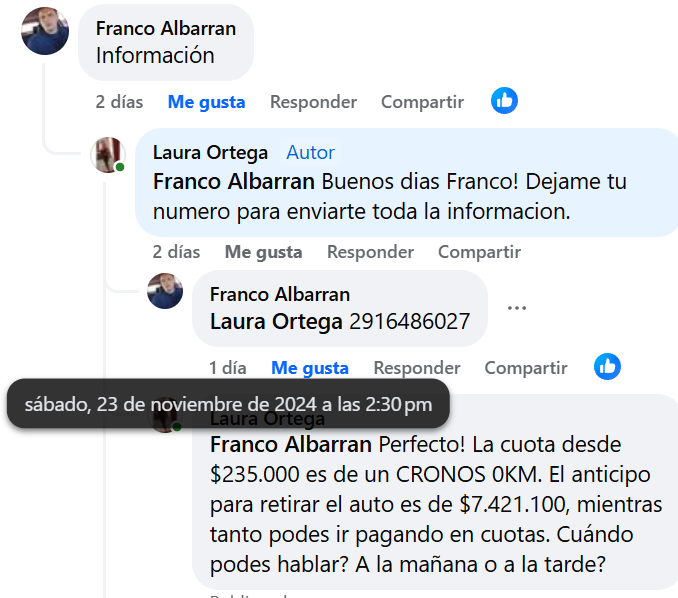
Task: Open Franco Albarran's avatar in nested reply
Action: [x=165, y=291]
